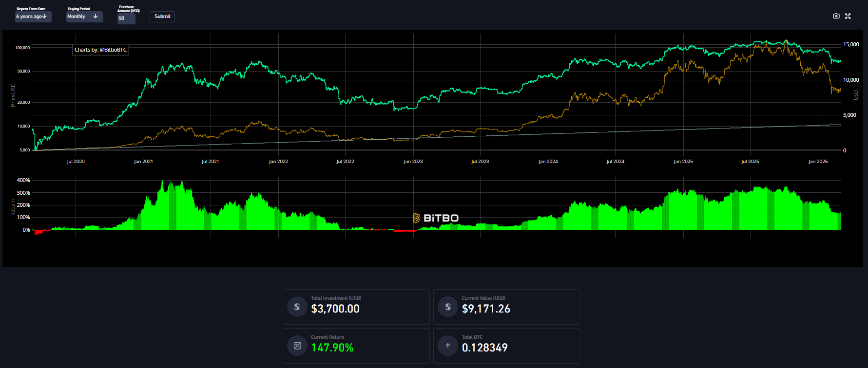This screenshot has width=868, height=368.
Task: Click the dollar icon beside Total Investment
Action: 297,307
